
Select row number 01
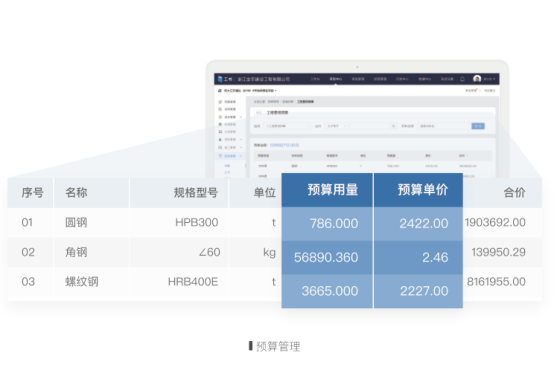tap(27, 222)
